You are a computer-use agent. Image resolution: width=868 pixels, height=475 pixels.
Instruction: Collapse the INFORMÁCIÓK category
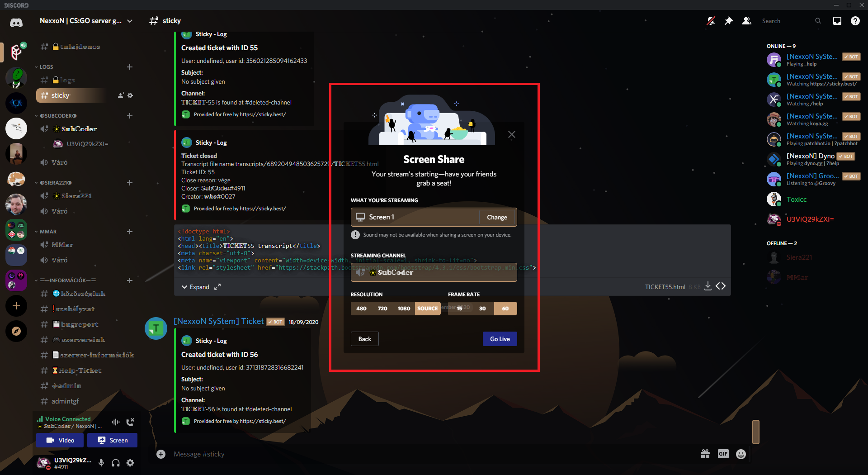coord(66,280)
